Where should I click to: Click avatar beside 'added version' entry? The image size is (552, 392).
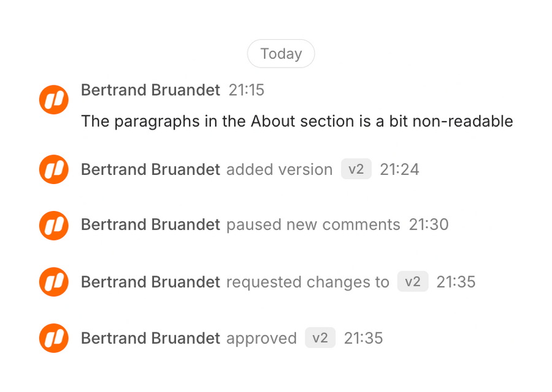pyautogui.click(x=54, y=169)
